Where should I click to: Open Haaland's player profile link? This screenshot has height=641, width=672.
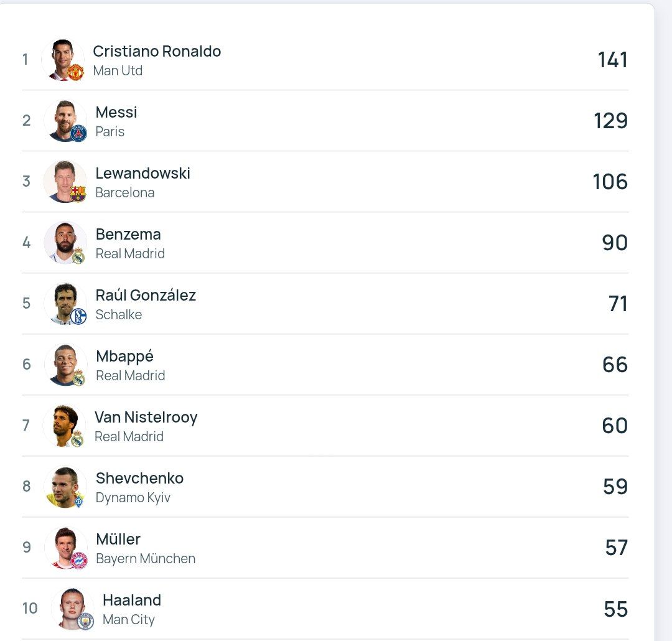pyautogui.click(x=132, y=600)
